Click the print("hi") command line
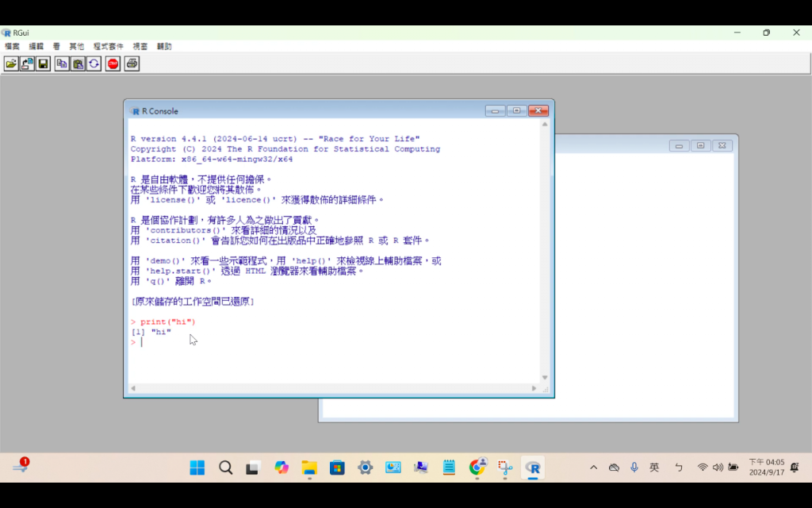Screen dimensions: 812x508 click(163, 322)
